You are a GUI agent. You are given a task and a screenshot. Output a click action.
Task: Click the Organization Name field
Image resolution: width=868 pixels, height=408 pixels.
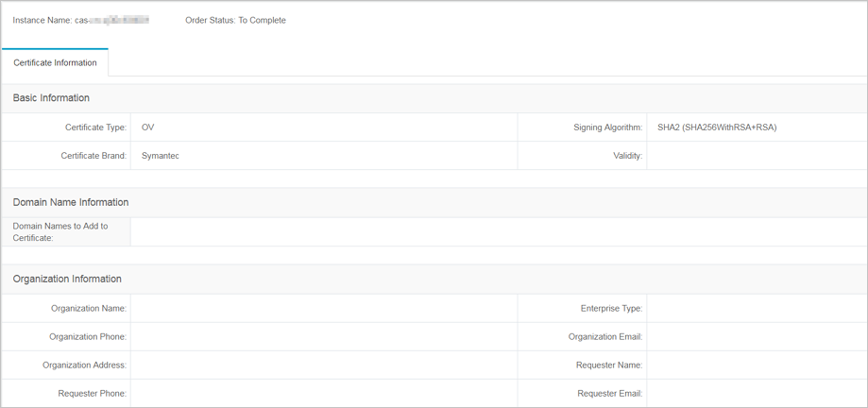[324, 308]
